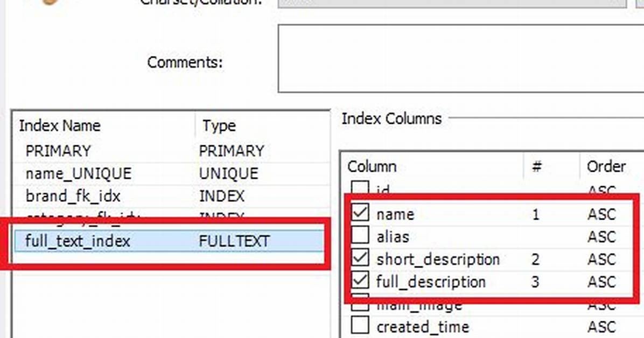The width and height of the screenshot is (644, 338).
Task: Click the # column header
Action: tap(536, 166)
